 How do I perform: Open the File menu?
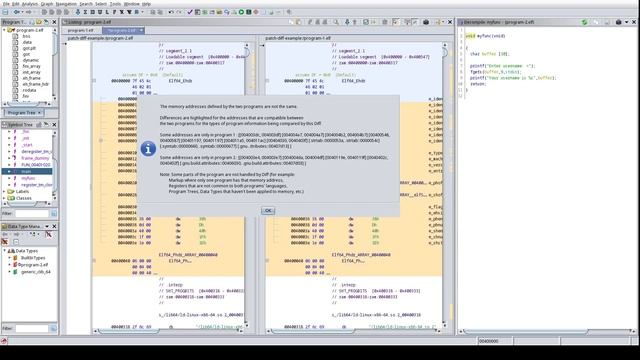pyautogui.click(x=6, y=4)
